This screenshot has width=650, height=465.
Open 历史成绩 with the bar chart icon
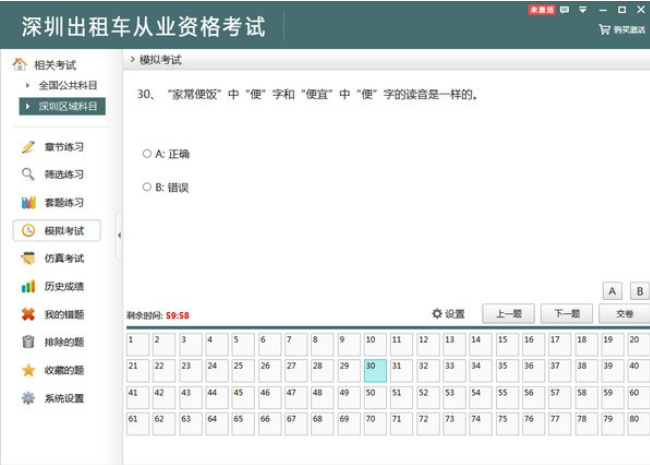(x=62, y=286)
